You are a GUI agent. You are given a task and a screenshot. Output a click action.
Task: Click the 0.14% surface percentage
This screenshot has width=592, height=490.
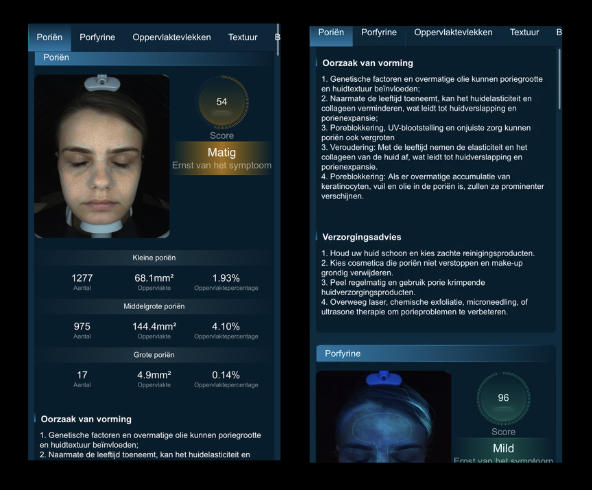click(x=226, y=375)
